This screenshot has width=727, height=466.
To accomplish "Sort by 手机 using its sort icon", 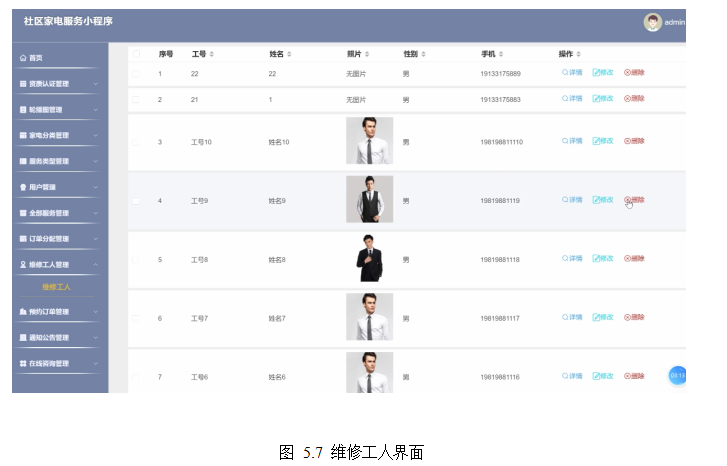I will (x=501, y=54).
